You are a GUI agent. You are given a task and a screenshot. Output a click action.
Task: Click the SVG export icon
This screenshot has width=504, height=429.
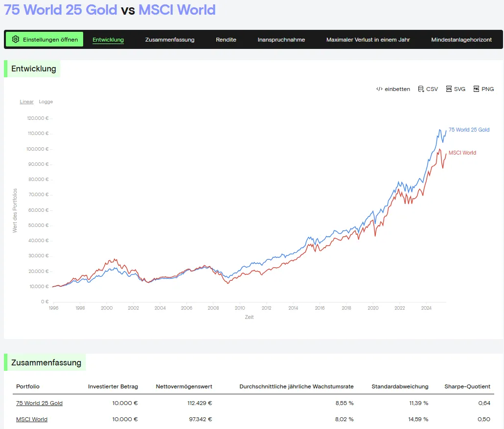(449, 89)
